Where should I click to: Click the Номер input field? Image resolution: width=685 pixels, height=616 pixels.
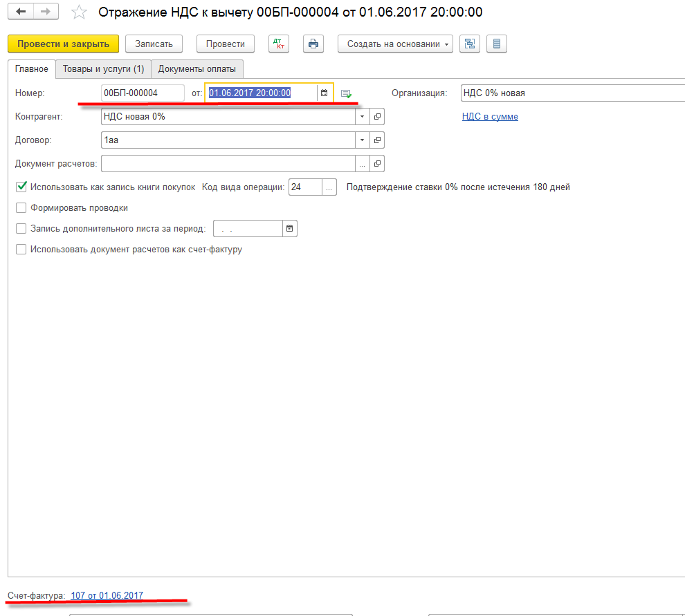coord(143,93)
